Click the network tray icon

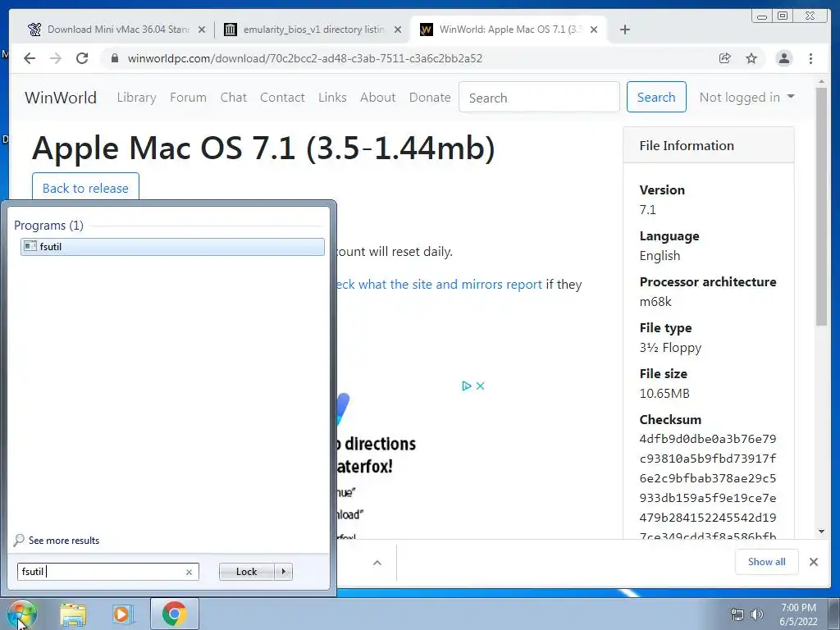(x=737, y=614)
